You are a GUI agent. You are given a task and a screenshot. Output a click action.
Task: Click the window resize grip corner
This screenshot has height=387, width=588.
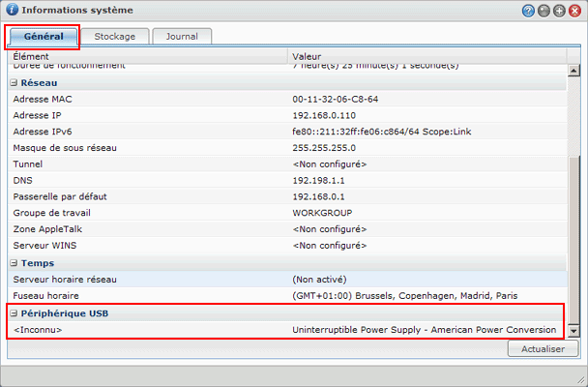click(x=581, y=380)
